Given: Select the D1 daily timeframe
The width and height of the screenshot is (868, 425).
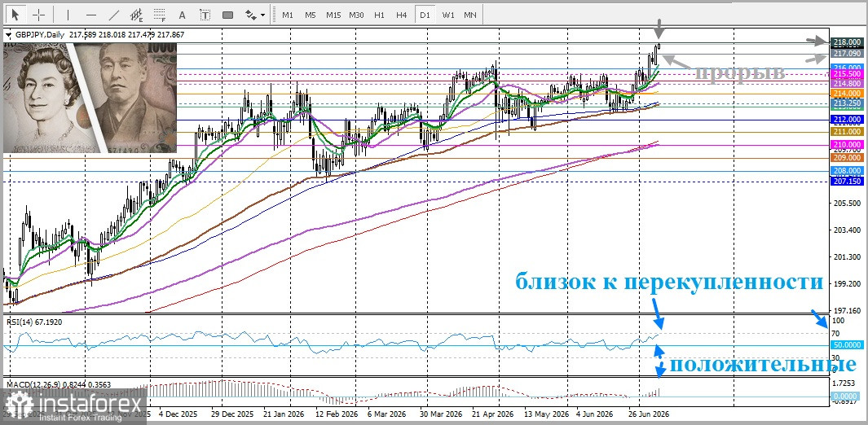Looking at the screenshot, I should click(x=425, y=15).
